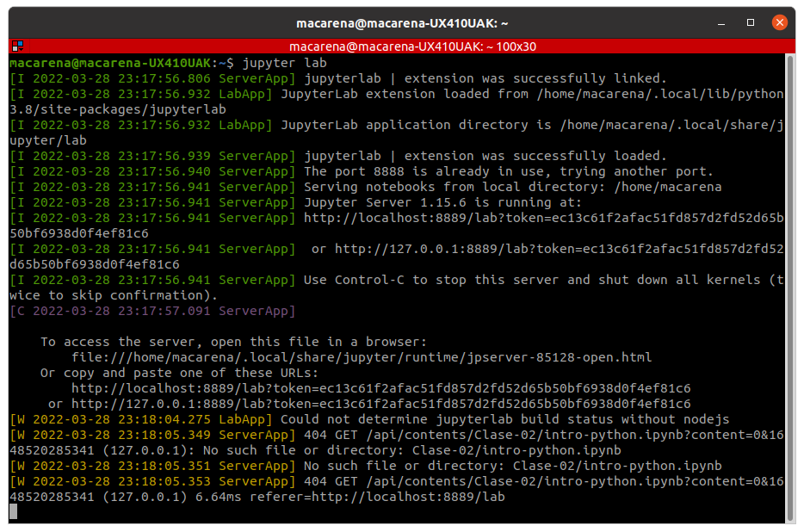This screenshot has width=804, height=532.
Task: Click 'To access the server, open this file in a browser:'
Action: 233,342
